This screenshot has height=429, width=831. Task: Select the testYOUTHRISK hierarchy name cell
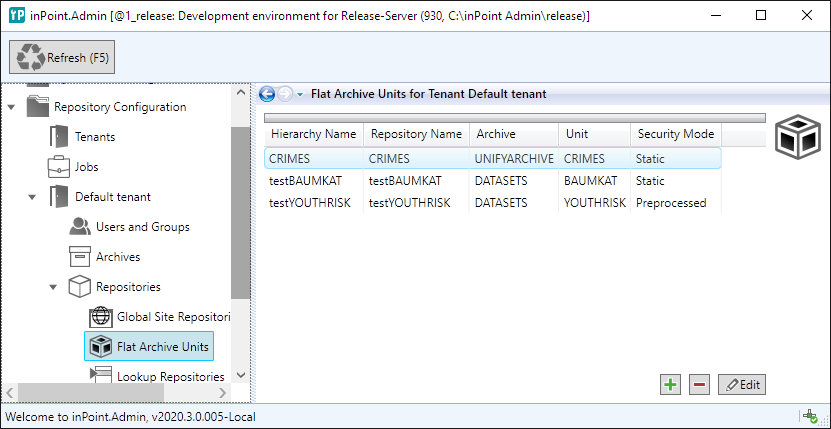coord(310,203)
